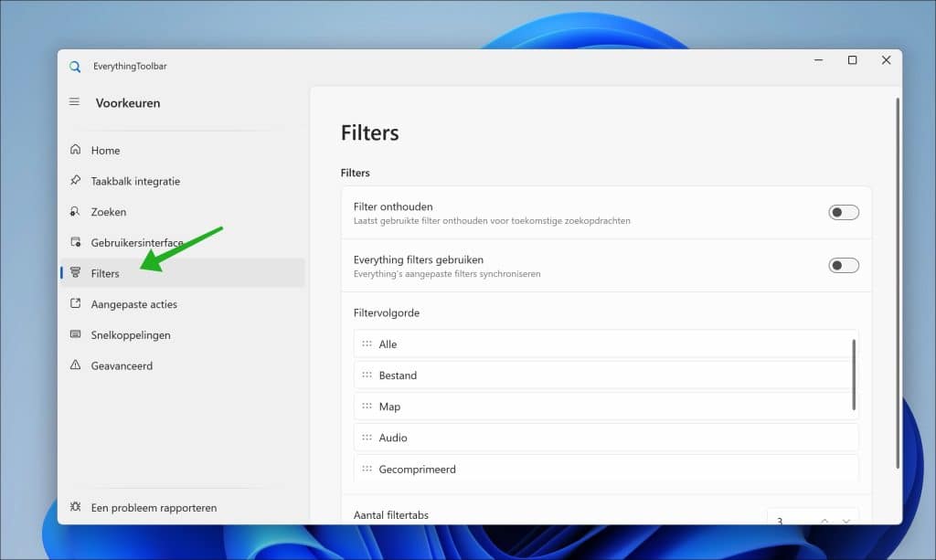Screen dimensions: 936x560
Task: Click the Aantal filtertabs number field
Action: coord(813,517)
